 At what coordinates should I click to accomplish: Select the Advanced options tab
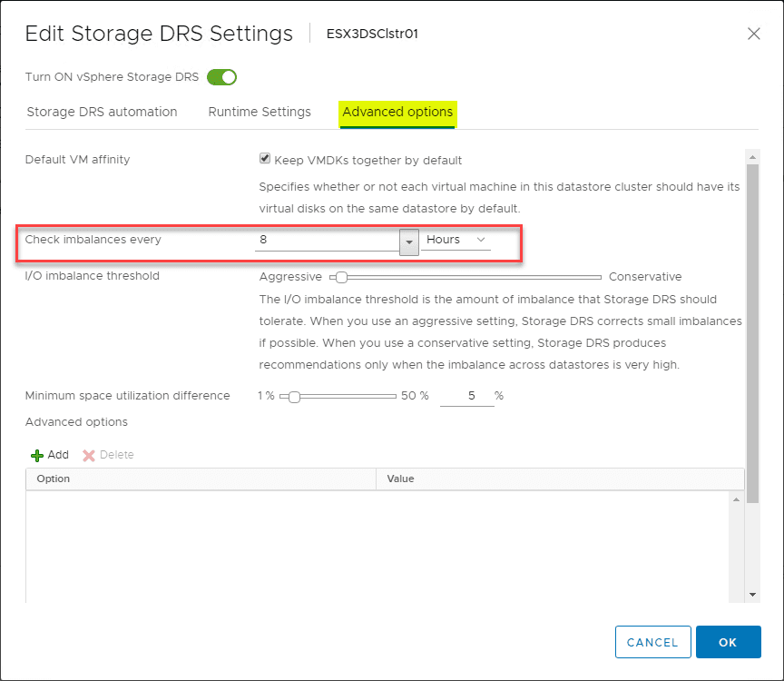[x=397, y=112]
